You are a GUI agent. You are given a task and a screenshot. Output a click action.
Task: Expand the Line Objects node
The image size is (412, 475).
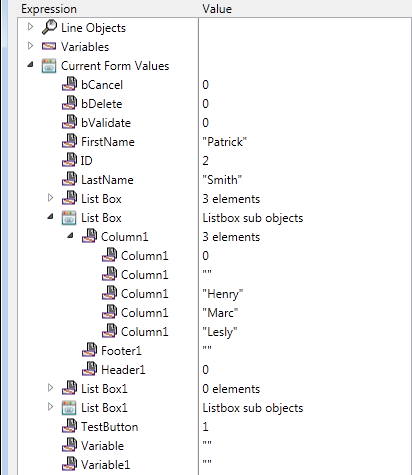(30, 27)
